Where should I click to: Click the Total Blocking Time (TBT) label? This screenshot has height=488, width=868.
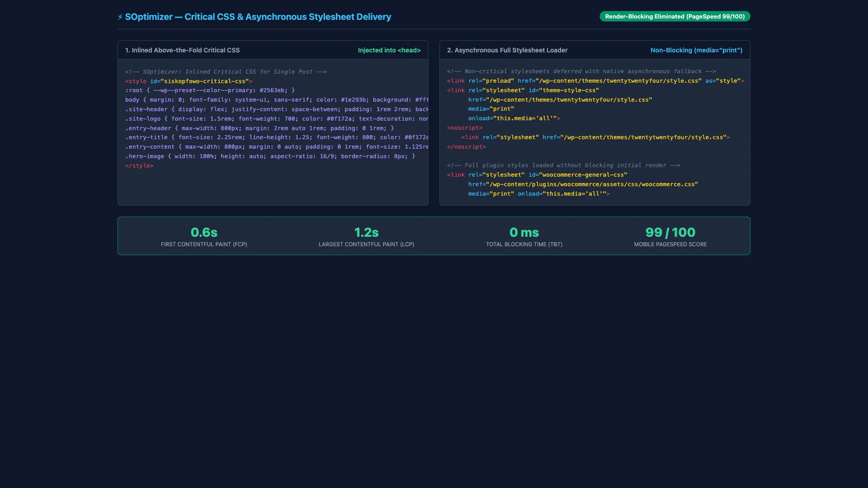click(x=524, y=244)
